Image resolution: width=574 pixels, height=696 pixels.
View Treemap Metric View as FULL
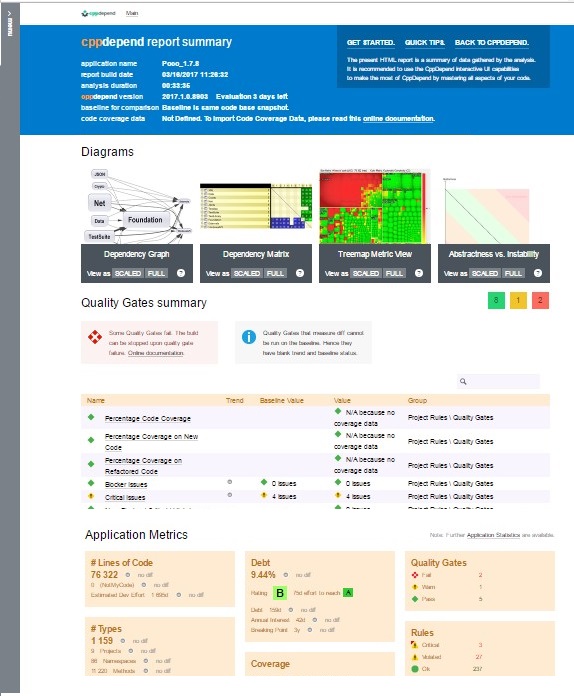coord(394,273)
